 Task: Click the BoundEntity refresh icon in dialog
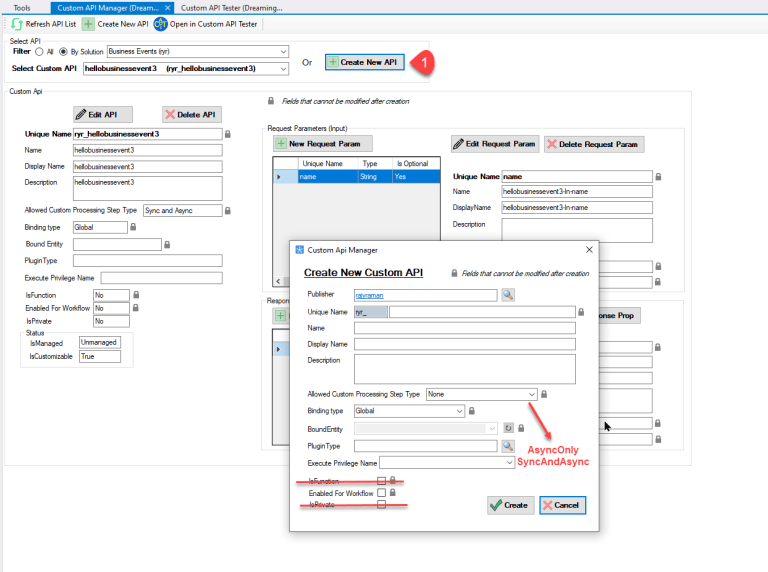click(508, 428)
